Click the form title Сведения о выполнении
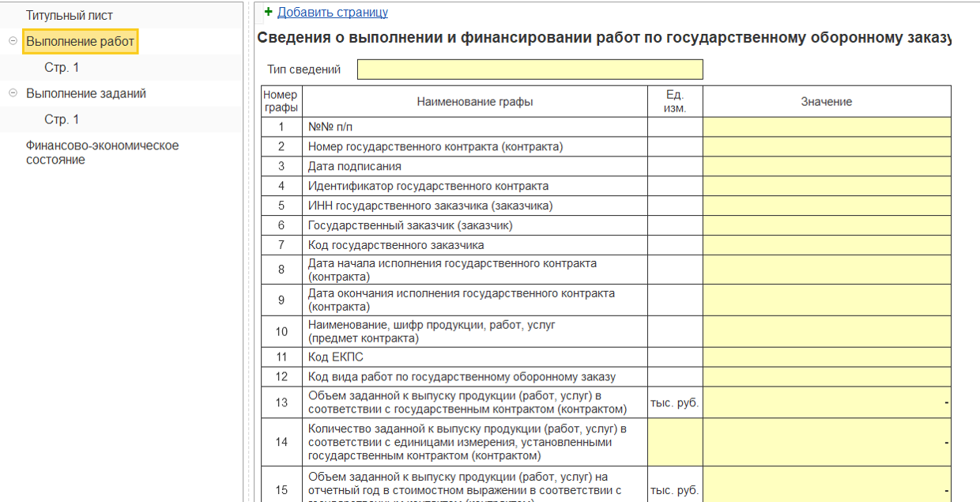The image size is (980, 502). click(x=604, y=38)
